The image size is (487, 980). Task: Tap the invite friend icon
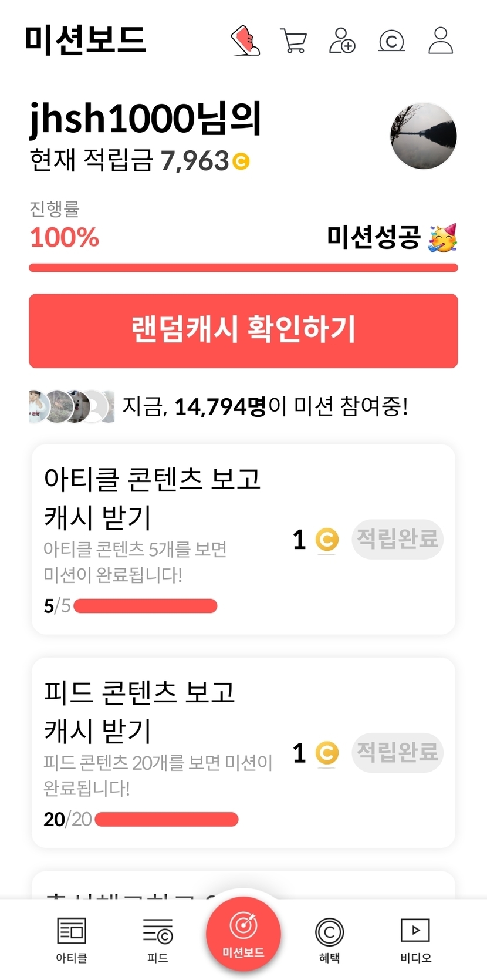(342, 41)
